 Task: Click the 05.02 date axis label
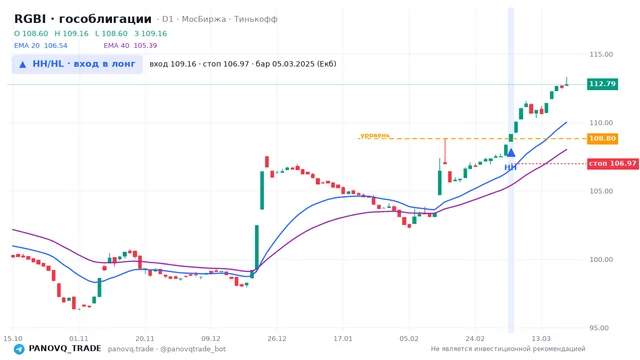[x=409, y=338]
